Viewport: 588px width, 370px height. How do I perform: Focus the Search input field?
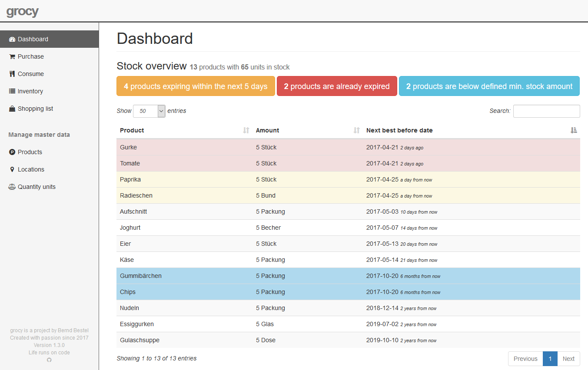[546, 111]
